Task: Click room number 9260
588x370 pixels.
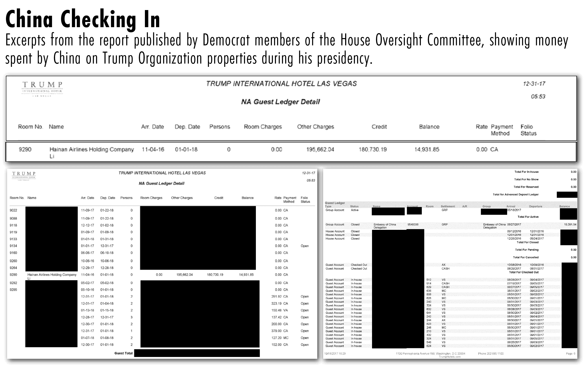Action: coord(13,261)
